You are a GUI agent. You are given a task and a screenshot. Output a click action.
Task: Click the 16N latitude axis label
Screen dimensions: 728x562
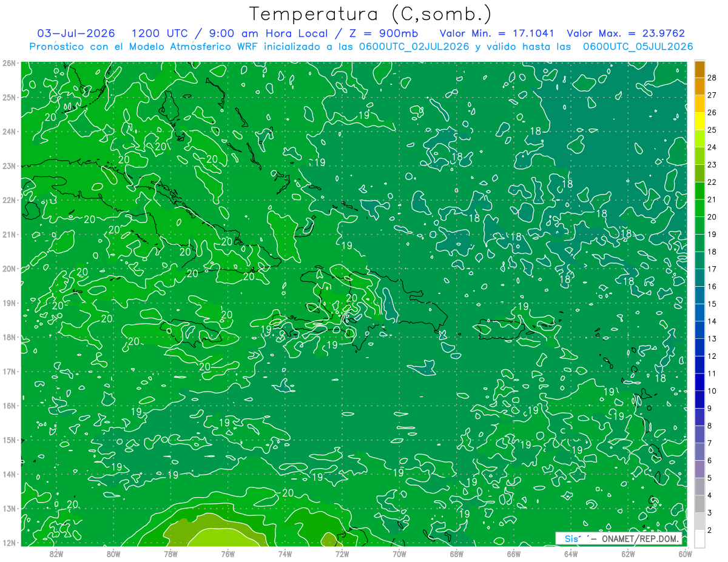(8, 406)
